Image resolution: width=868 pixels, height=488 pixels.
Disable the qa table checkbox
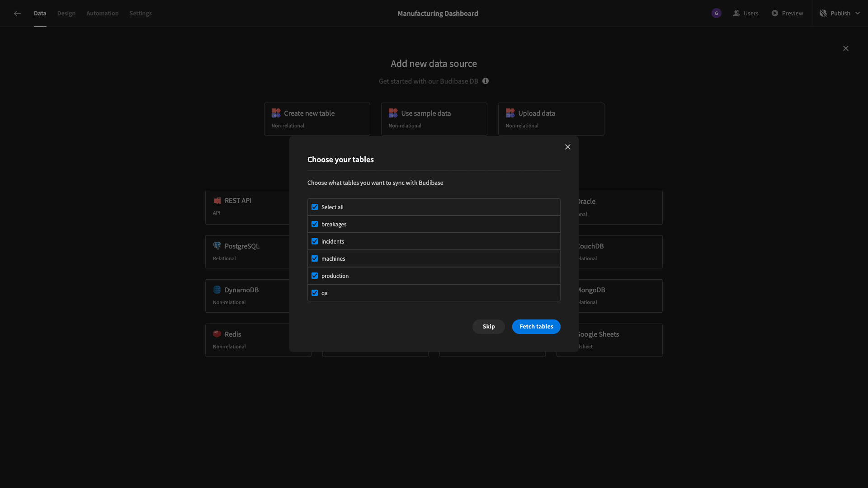coord(315,292)
